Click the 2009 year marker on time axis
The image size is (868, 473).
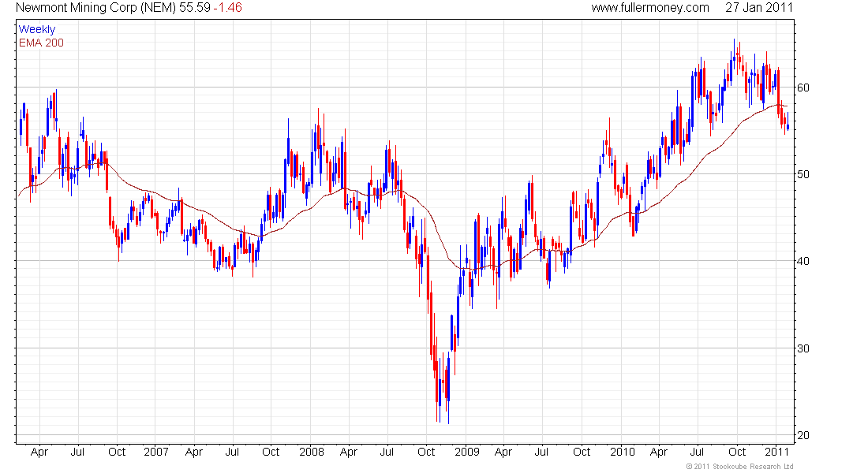pos(466,452)
